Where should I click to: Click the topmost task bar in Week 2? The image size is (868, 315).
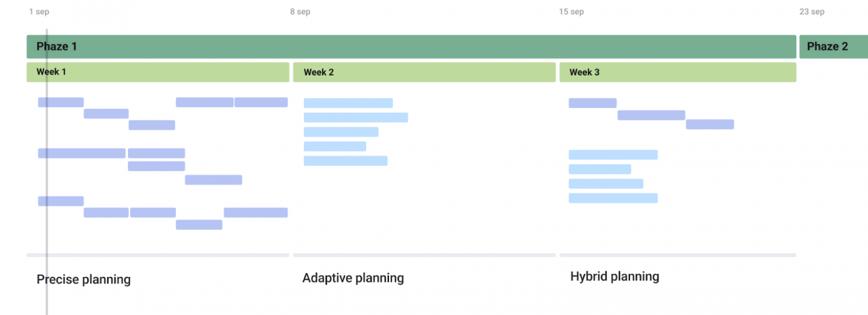348,103
